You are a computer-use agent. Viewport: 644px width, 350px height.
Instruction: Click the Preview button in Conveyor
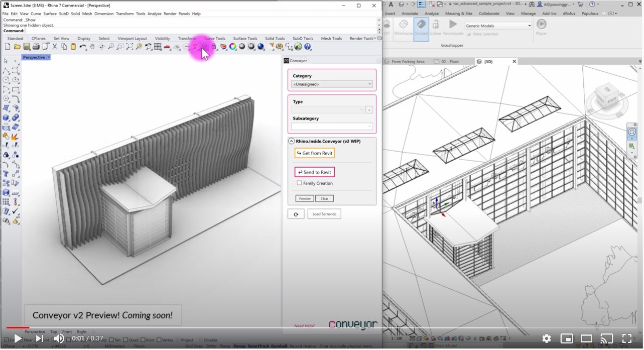tap(305, 198)
